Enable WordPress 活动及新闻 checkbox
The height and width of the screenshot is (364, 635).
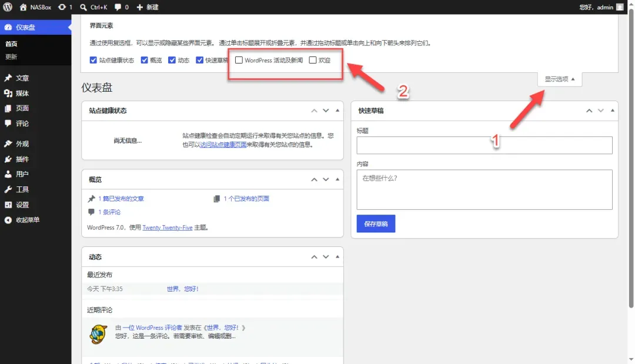pyautogui.click(x=239, y=60)
